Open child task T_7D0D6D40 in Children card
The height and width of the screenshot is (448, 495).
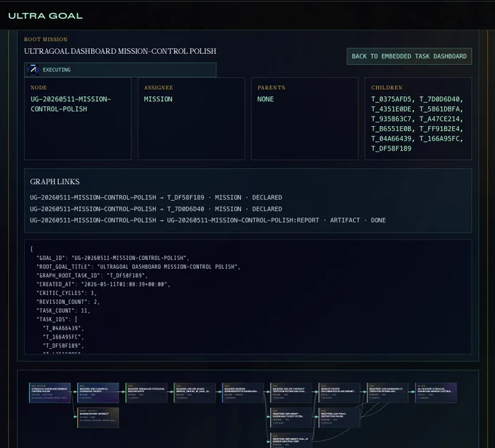(x=440, y=99)
